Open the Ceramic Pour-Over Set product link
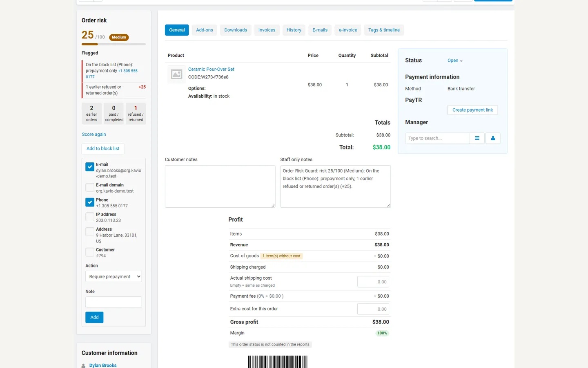 [211, 69]
